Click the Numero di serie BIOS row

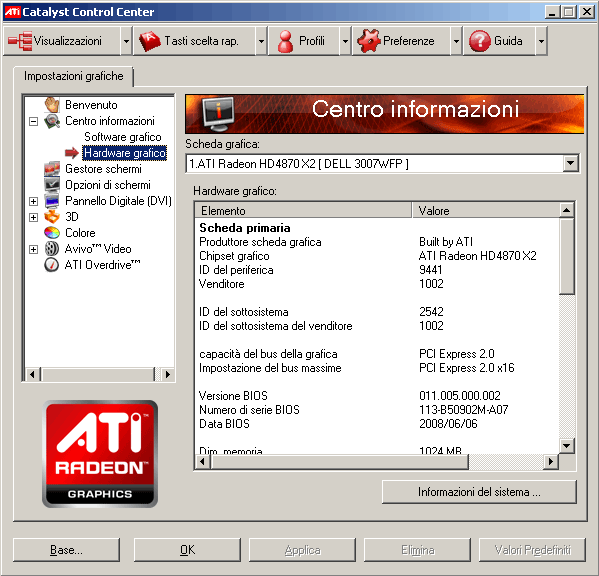coord(377,410)
